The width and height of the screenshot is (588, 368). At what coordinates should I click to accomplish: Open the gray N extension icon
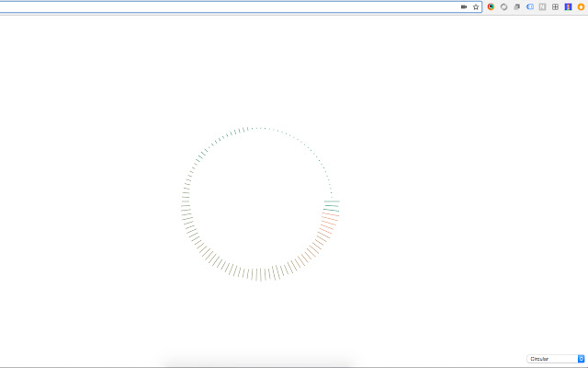click(543, 6)
